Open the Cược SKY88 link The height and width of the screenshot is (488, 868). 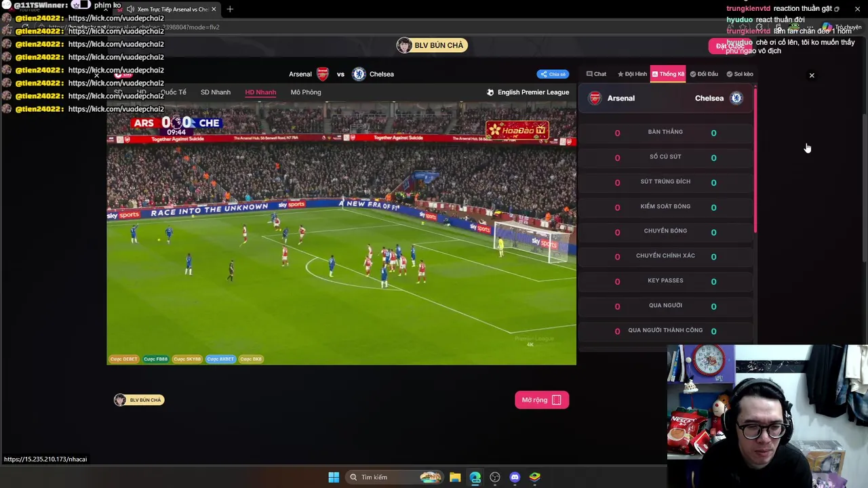click(x=187, y=359)
